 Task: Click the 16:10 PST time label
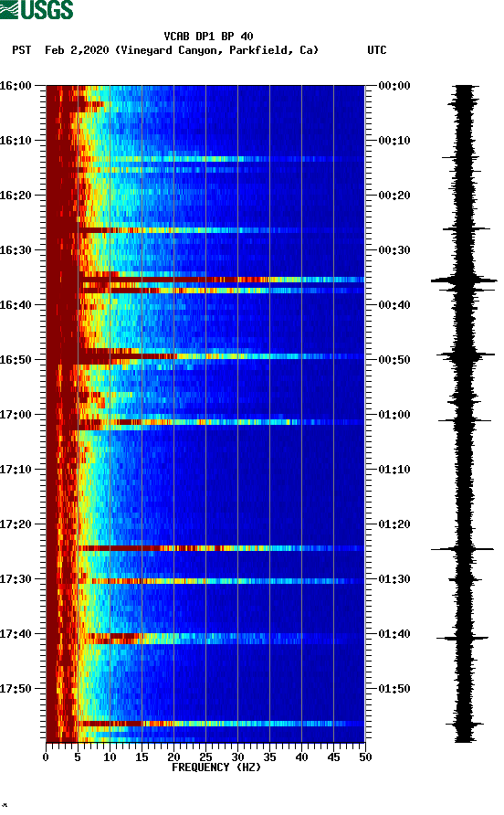(16, 141)
